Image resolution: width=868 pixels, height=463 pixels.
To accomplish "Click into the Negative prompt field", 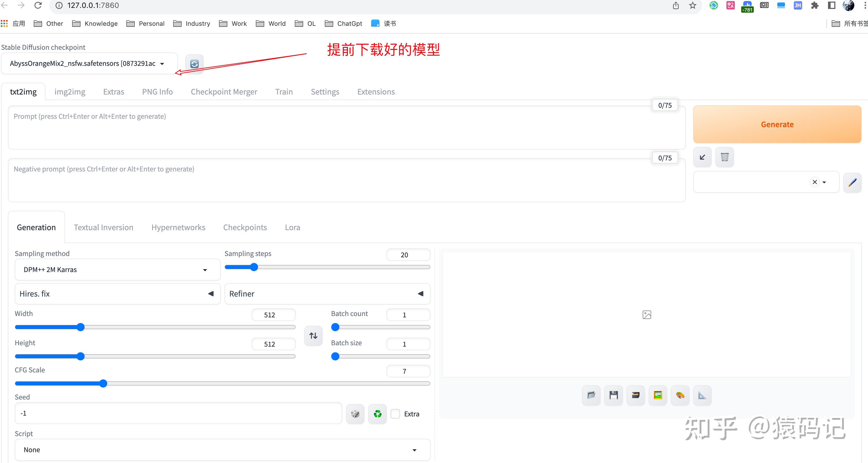I will (x=347, y=180).
